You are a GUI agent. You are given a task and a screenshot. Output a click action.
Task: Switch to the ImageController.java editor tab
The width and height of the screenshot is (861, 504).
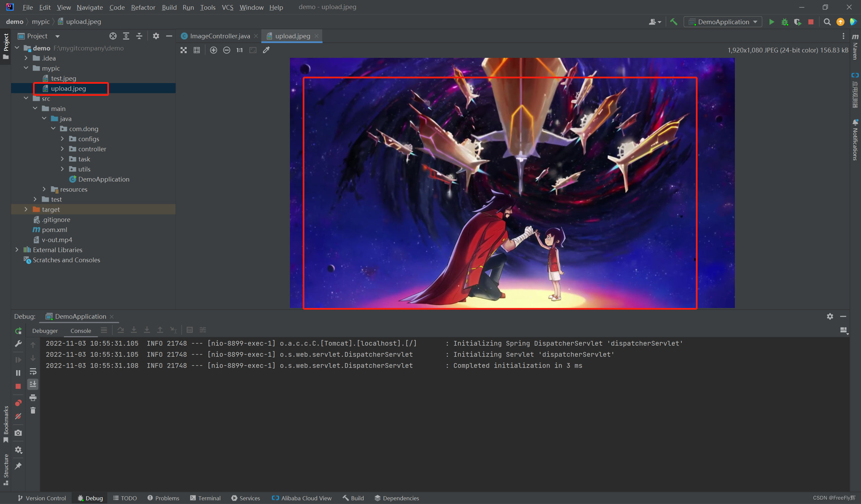(219, 36)
